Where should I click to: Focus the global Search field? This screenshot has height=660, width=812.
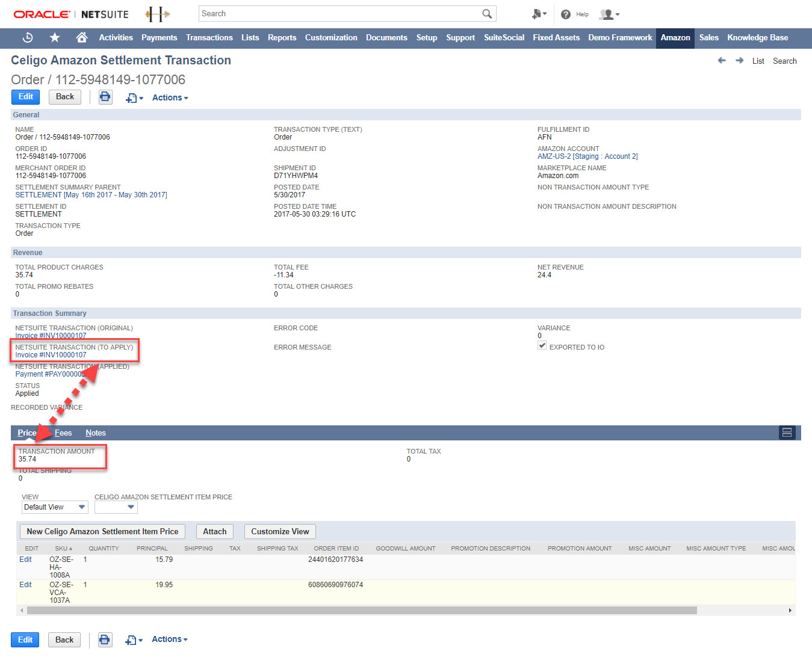(340, 13)
